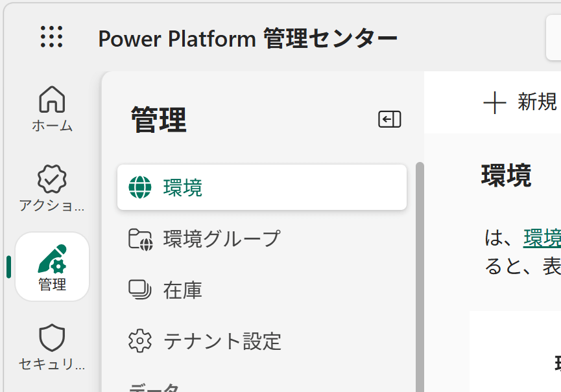Click the 在庫 stacked layers icon
This screenshot has width=561, height=392.
(x=139, y=290)
